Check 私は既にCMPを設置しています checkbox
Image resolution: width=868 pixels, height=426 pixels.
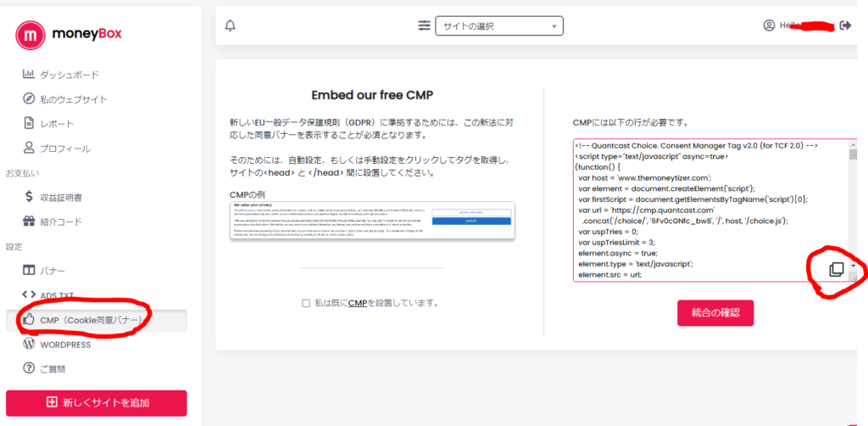tap(306, 303)
